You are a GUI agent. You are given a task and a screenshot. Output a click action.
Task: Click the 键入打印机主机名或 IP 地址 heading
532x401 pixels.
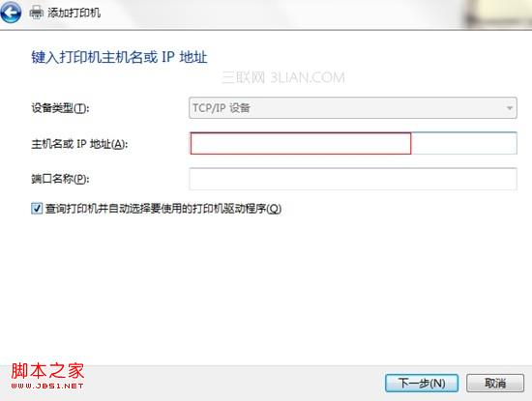119,57
